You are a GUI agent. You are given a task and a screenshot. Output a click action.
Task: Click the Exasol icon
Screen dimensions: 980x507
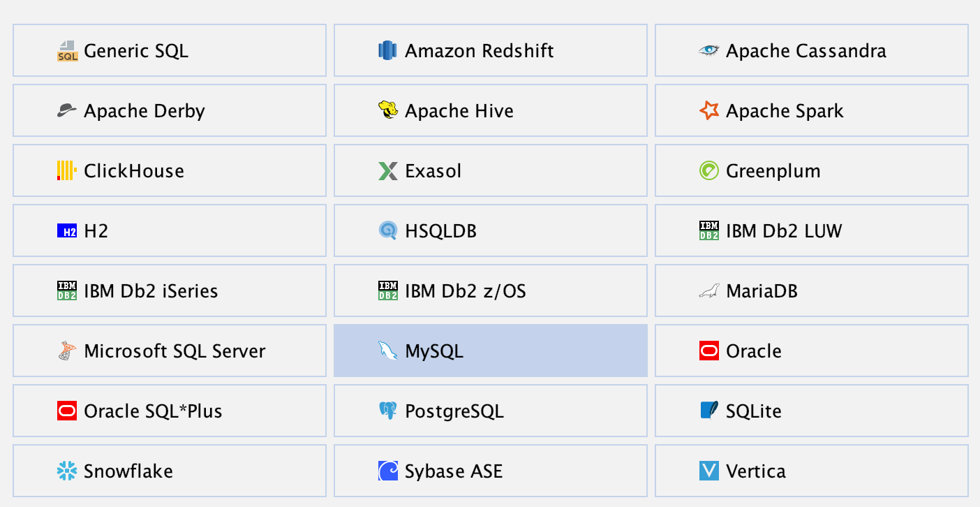(387, 170)
